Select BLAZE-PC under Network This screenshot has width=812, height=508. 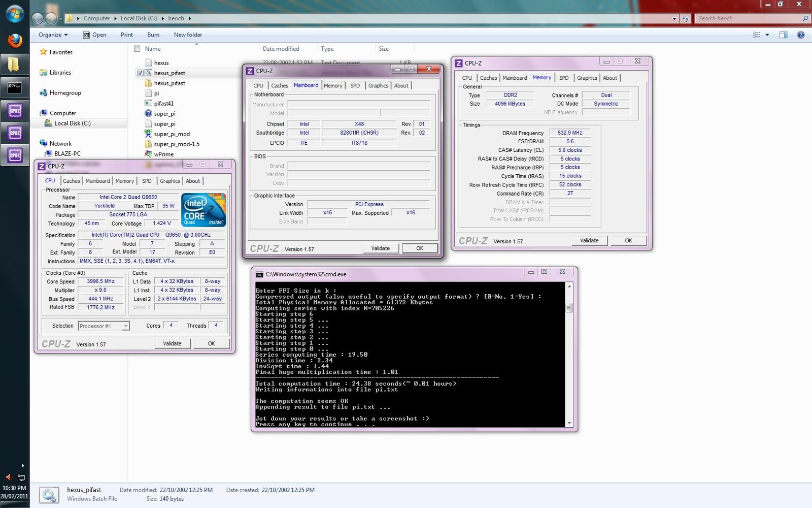point(67,154)
